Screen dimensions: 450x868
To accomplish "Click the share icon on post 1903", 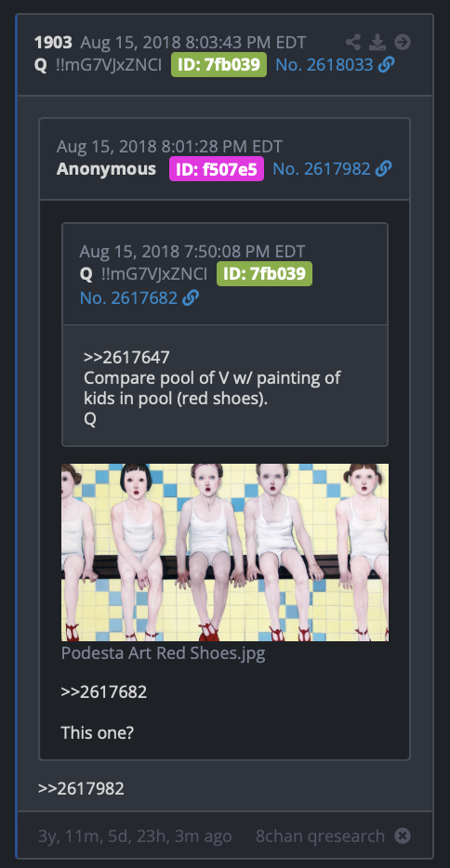I will click(x=353, y=42).
